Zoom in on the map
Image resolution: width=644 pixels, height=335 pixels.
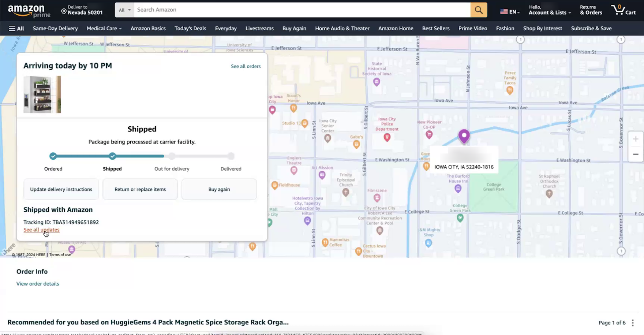[x=636, y=139]
